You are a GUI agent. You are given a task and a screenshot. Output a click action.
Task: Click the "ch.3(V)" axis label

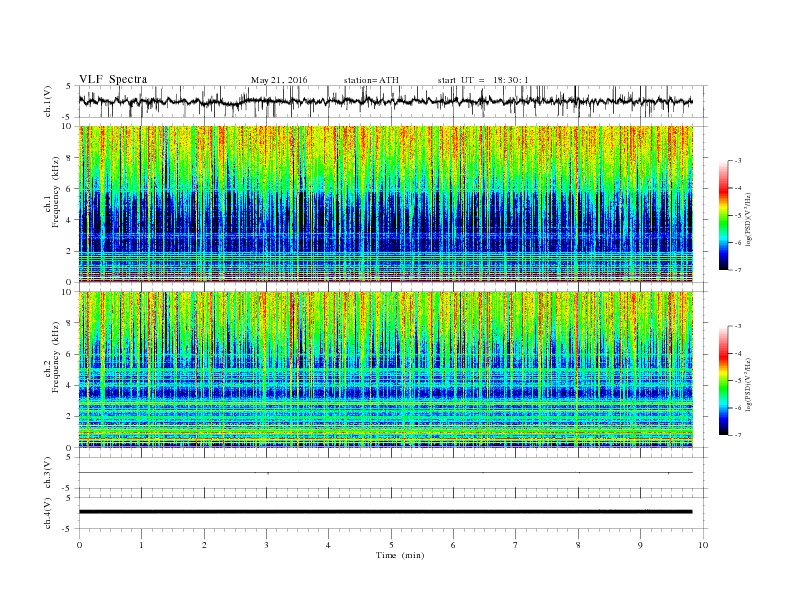48,473
